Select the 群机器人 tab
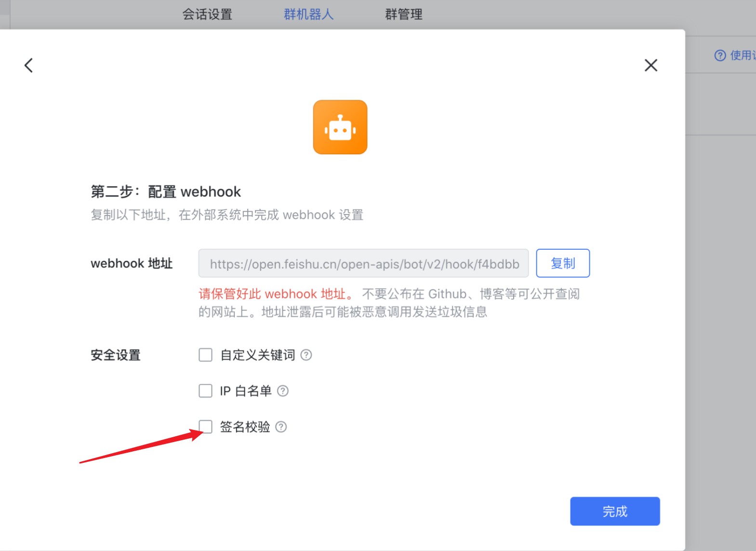 [308, 14]
